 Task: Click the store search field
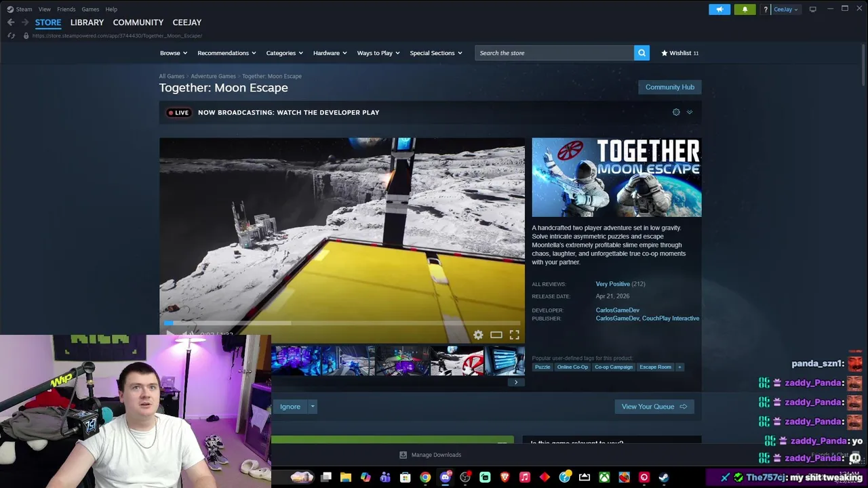554,53
